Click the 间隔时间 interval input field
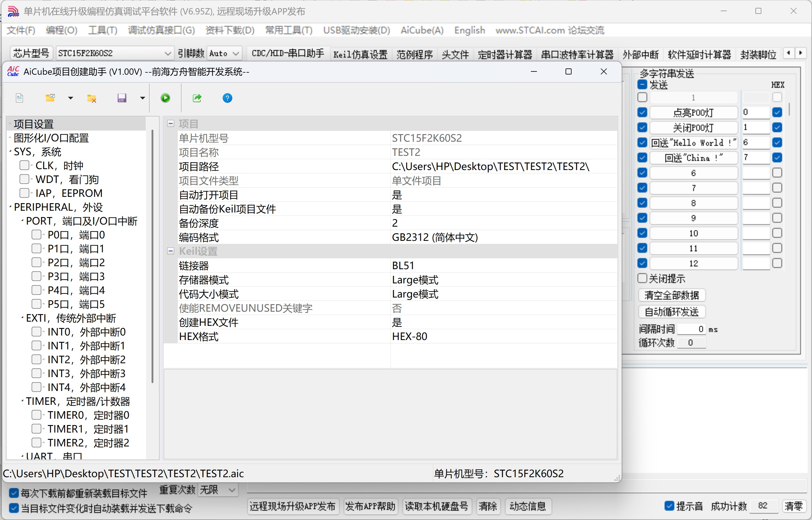The width and height of the screenshot is (812, 520). (691, 329)
